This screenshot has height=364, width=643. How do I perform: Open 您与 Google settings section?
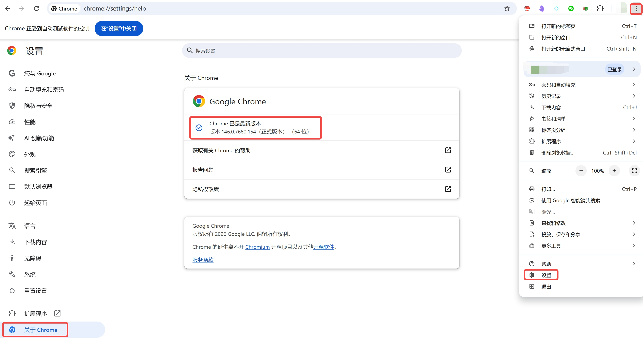tap(53, 73)
